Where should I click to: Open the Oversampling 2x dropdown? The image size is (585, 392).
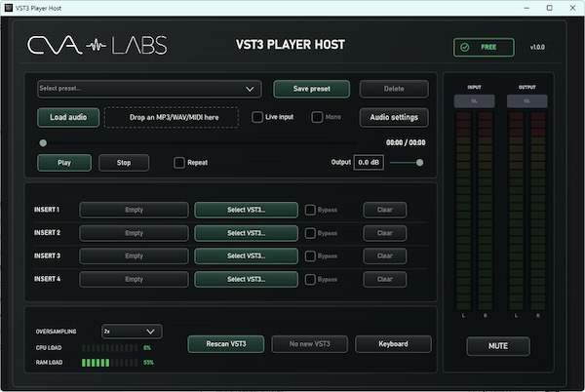pyautogui.click(x=132, y=332)
